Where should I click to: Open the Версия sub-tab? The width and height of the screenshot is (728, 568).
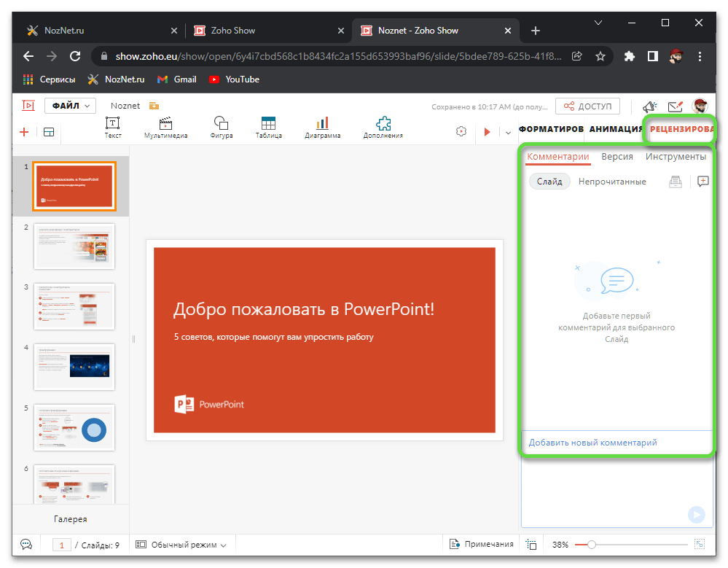pos(617,157)
